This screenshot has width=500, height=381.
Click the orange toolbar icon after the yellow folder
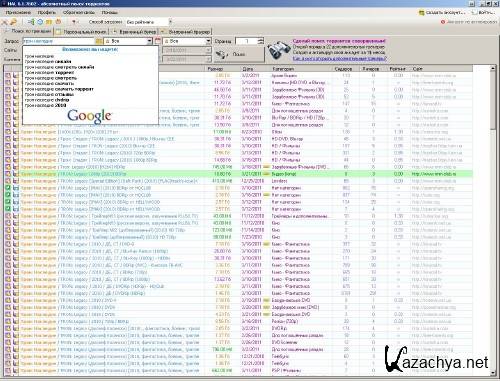(x=58, y=22)
